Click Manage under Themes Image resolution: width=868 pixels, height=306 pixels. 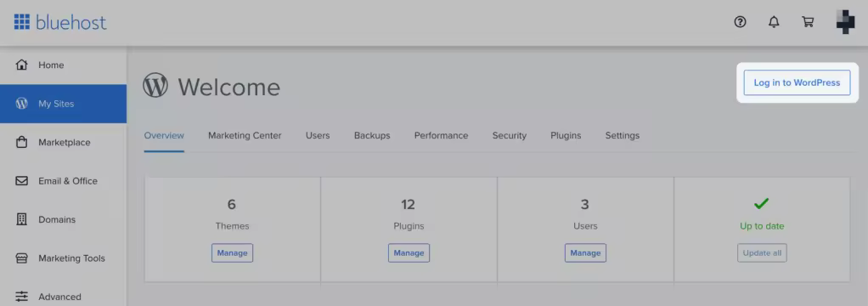click(232, 252)
